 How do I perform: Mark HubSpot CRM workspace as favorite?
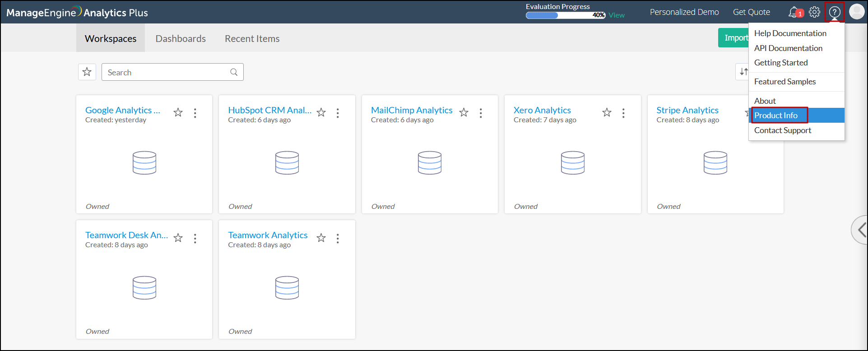tap(321, 113)
